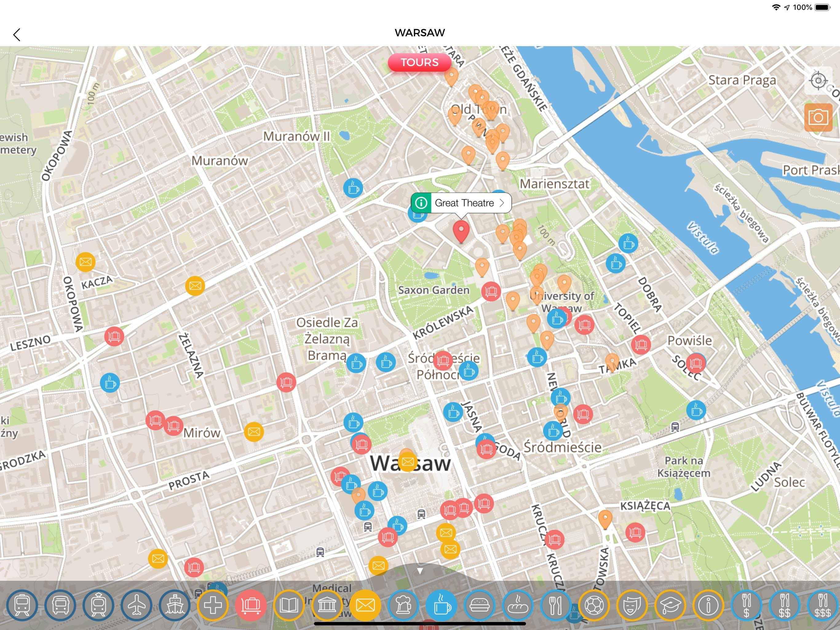Toggle the ship ferry filter
This screenshot has height=630, width=840.
click(x=174, y=605)
